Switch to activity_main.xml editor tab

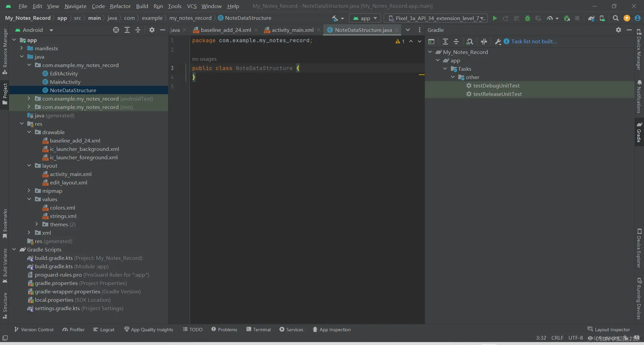[x=292, y=30]
